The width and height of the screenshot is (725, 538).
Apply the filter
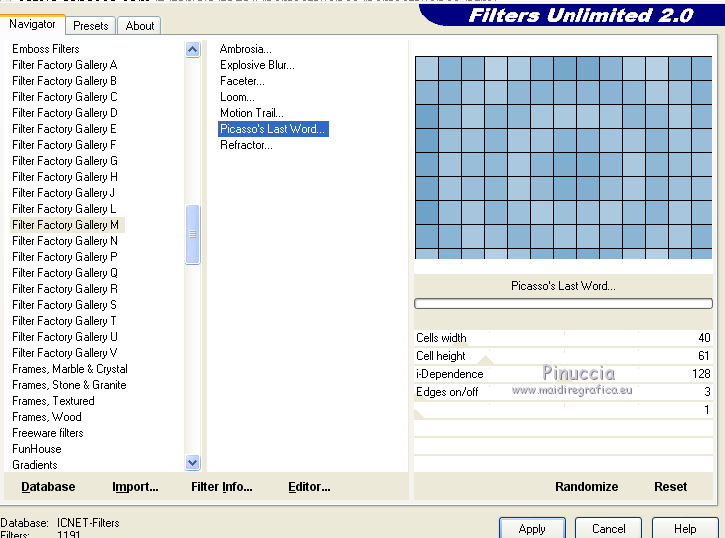[532, 528]
